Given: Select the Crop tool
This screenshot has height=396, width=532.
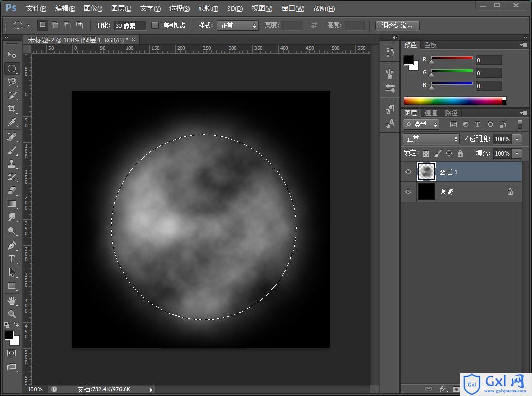Looking at the screenshot, I should point(12,109).
